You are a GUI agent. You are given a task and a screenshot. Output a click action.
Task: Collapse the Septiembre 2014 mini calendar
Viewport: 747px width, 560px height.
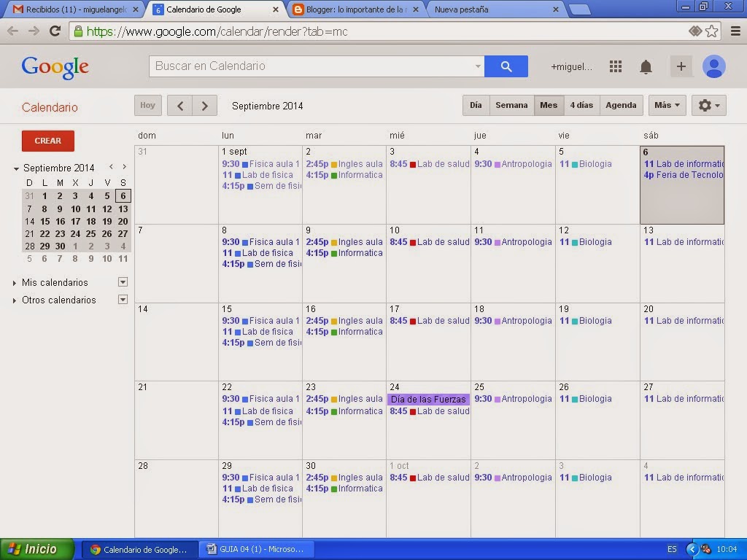pos(16,168)
